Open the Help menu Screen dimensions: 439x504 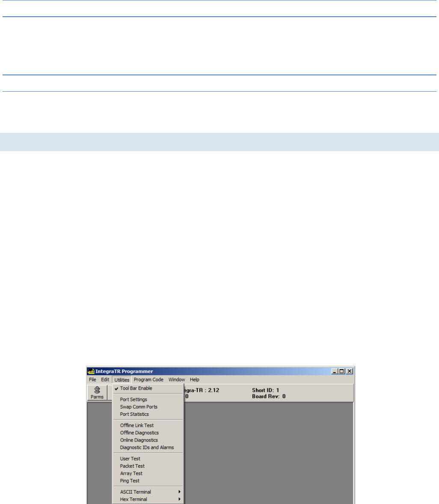194,380
